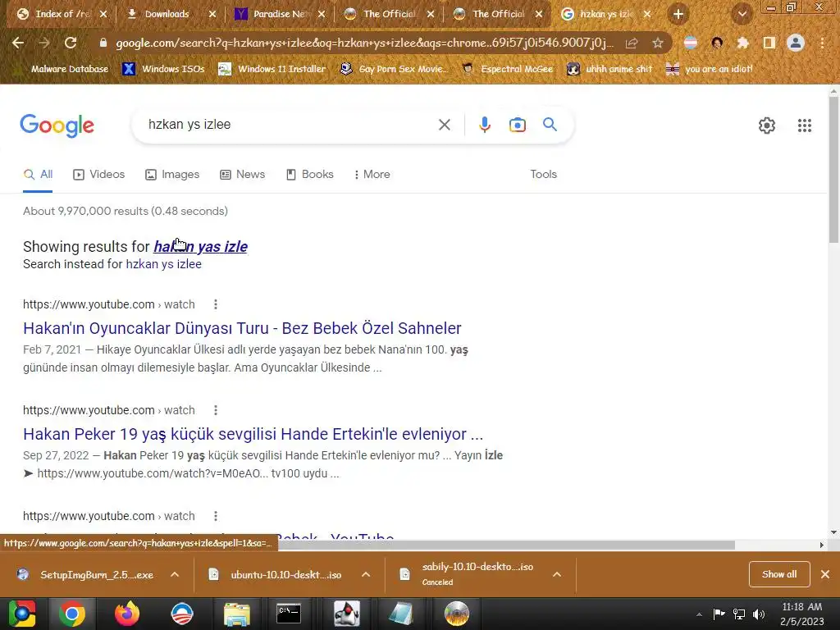This screenshot has height=630, width=840.
Task: Click in the Google search field
Action: [290, 125]
